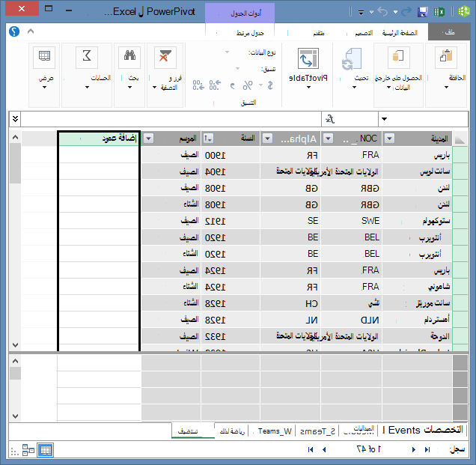Select the city cell شاموني
Screen dimensions: 476x465
coord(417,287)
